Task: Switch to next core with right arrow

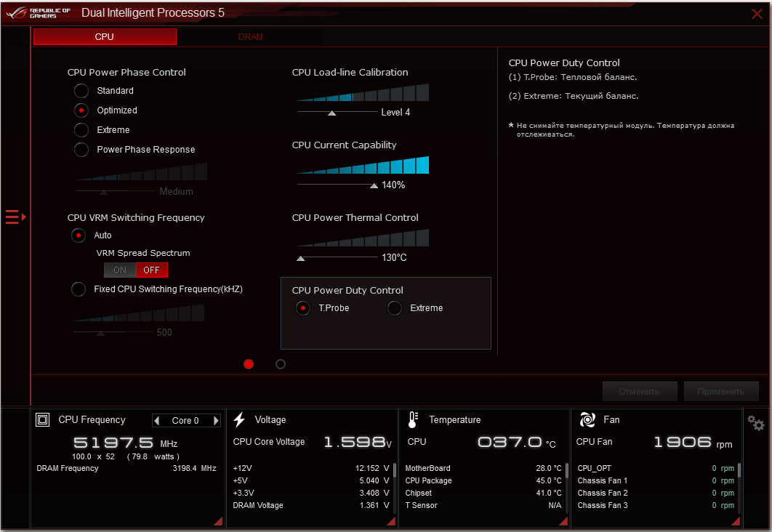Action: click(216, 421)
